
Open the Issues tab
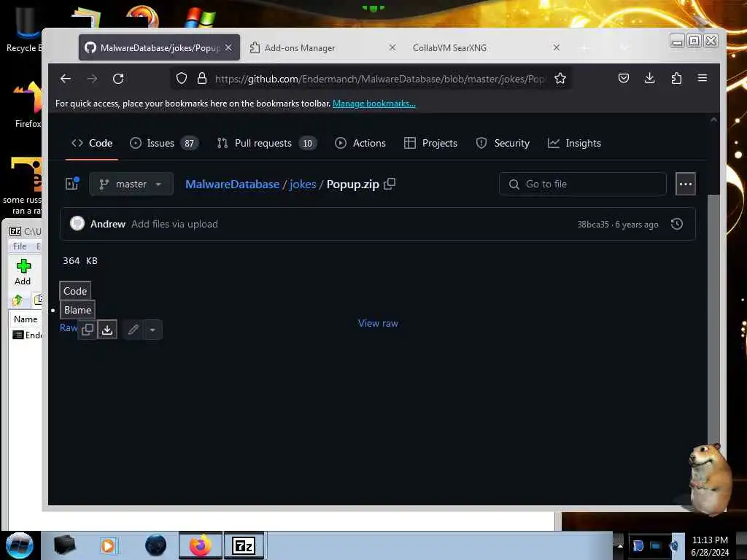(x=164, y=143)
